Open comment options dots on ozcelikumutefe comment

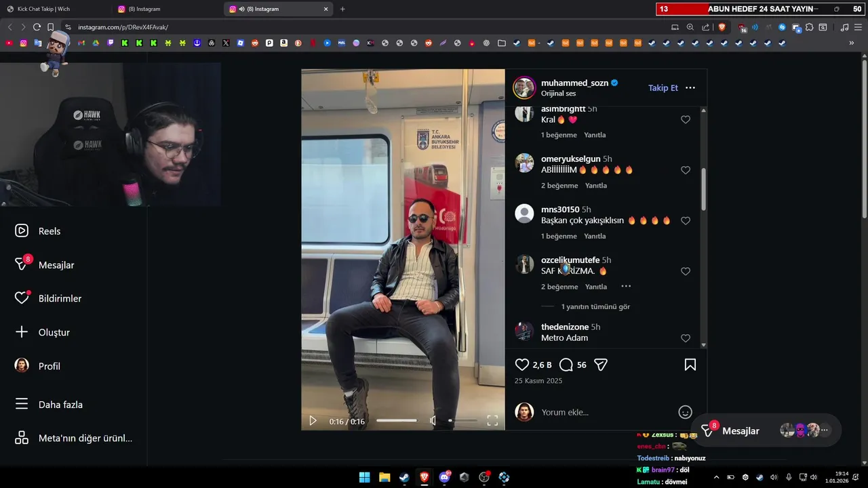[x=626, y=287]
